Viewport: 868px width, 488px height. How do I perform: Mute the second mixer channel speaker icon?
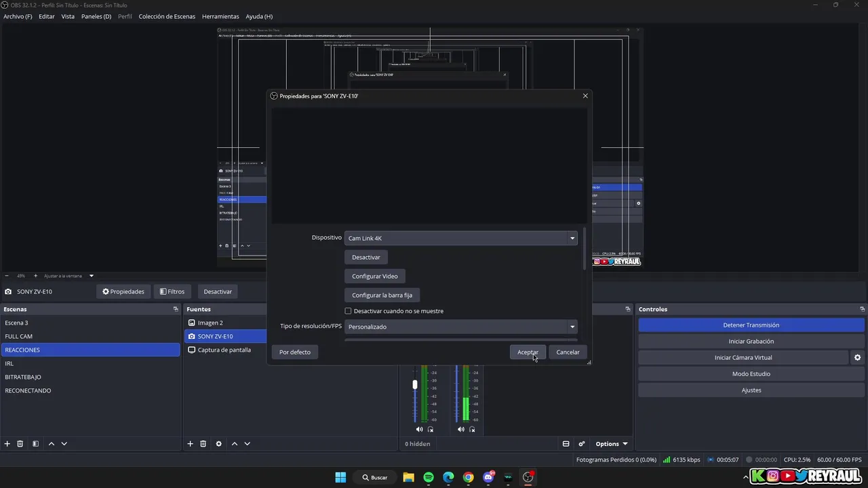point(461,429)
